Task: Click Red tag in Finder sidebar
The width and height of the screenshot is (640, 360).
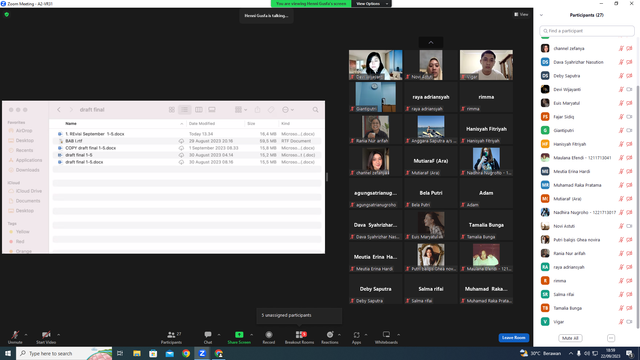Action: point(20,242)
